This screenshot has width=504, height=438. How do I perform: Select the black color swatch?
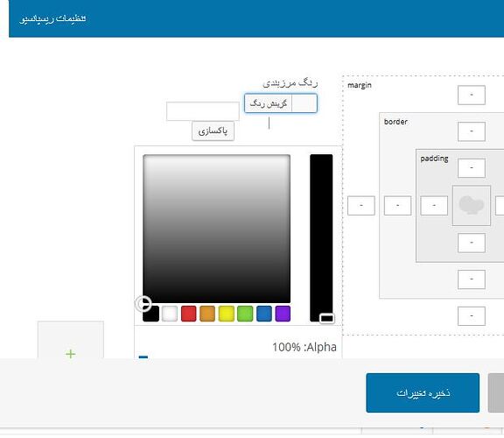151,314
